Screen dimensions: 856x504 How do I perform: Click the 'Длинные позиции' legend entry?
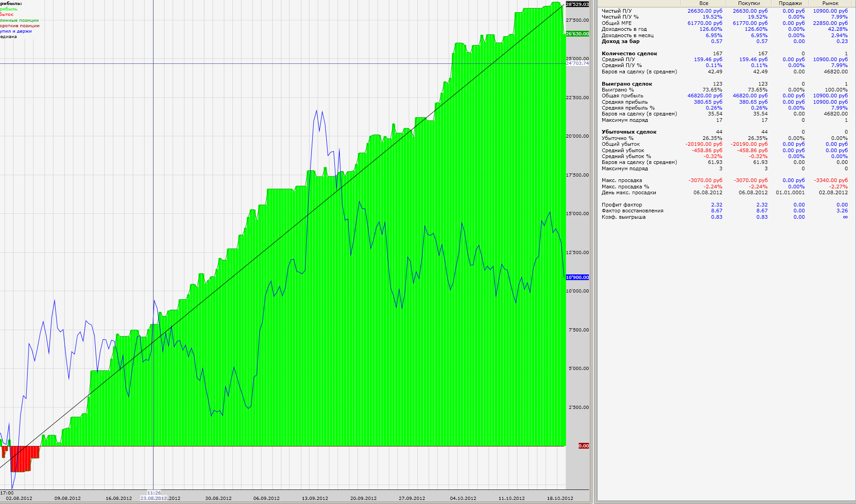click(19, 20)
